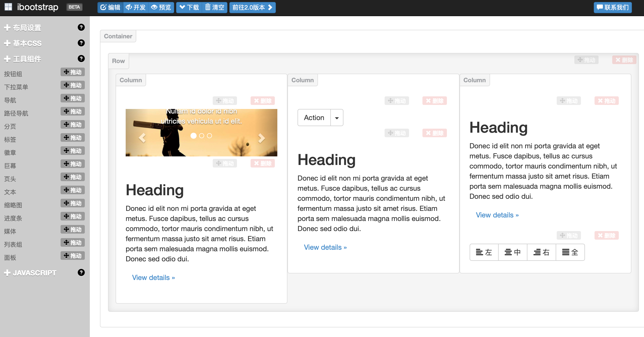Click 拖动 handle beside 进度条

coord(73,216)
